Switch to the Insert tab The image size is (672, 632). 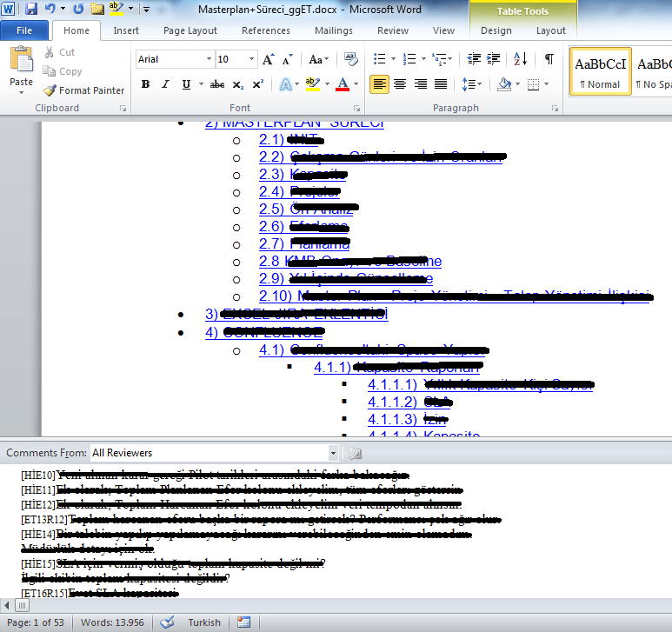[126, 30]
